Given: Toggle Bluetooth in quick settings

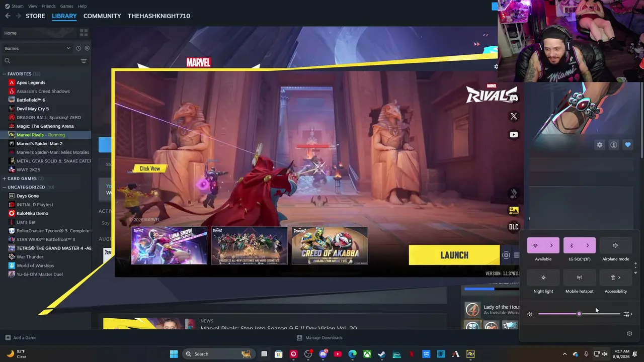Looking at the screenshot, I should (572, 245).
